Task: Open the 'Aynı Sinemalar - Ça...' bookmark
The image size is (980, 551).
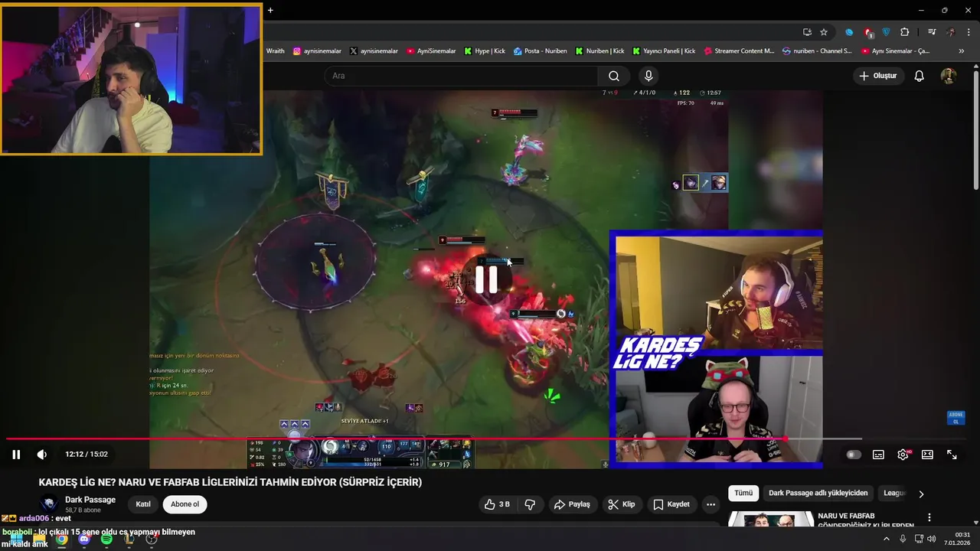Action: point(896,51)
